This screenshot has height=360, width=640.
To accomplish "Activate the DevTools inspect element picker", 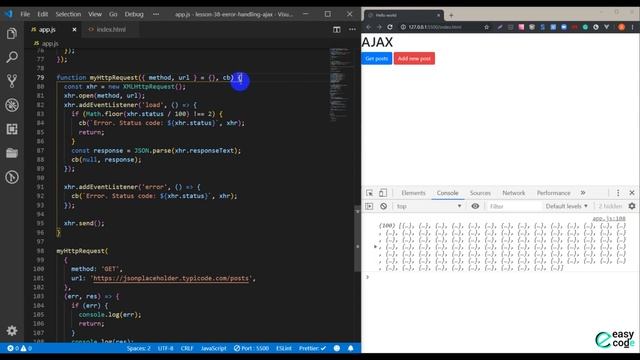I will pyautogui.click(x=369, y=193).
